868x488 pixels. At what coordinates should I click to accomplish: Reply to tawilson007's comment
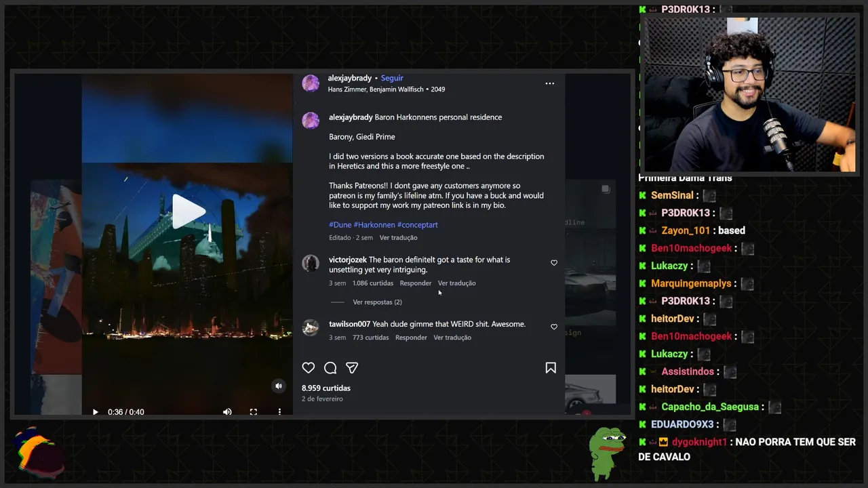pyautogui.click(x=411, y=338)
